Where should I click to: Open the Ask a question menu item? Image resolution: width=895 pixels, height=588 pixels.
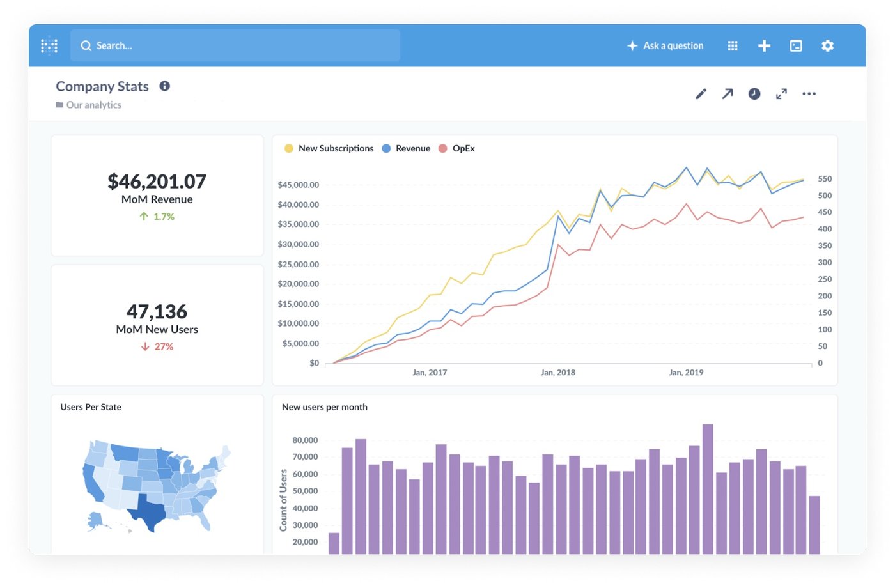665,45
